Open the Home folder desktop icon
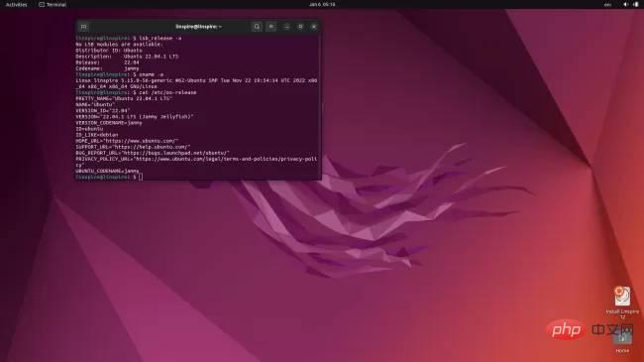The height and width of the screenshot is (362, 644). click(x=622, y=341)
